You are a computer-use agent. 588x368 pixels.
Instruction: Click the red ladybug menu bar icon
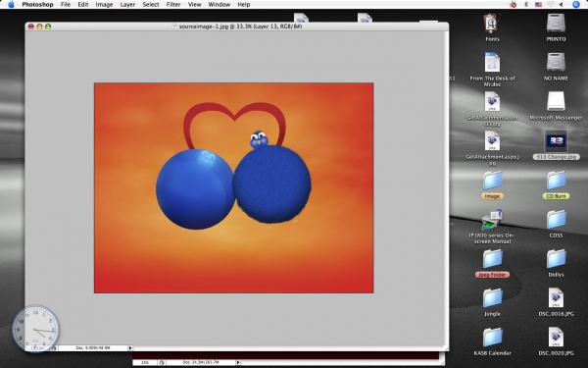pos(513,5)
